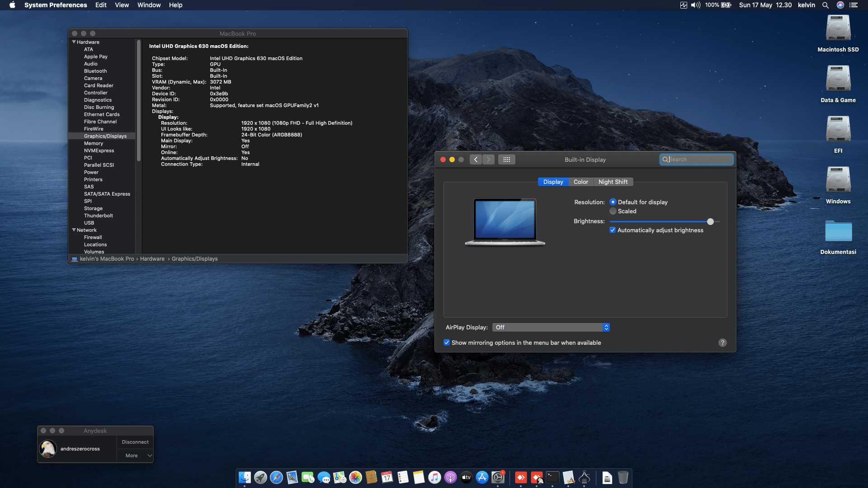The width and height of the screenshot is (868, 488).
Task: Click the MacBook display thumbnail
Action: coord(505,222)
